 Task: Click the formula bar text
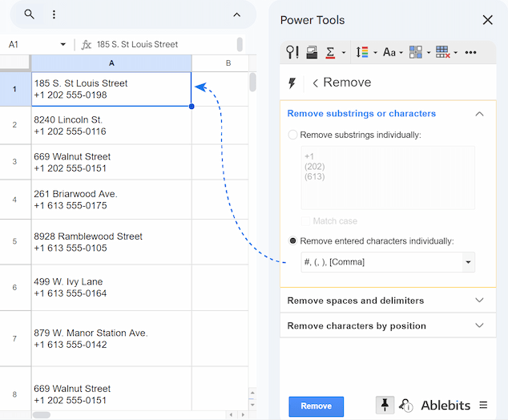(x=137, y=44)
